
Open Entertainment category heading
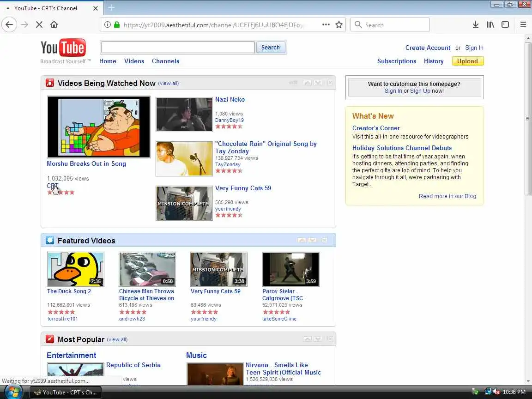pyautogui.click(x=71, y=355)
